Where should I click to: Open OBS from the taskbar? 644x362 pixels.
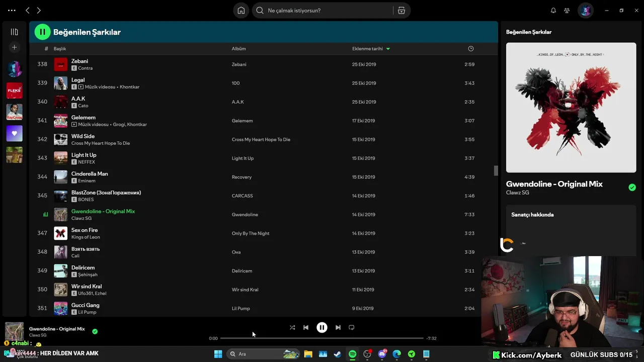(367, 354)
